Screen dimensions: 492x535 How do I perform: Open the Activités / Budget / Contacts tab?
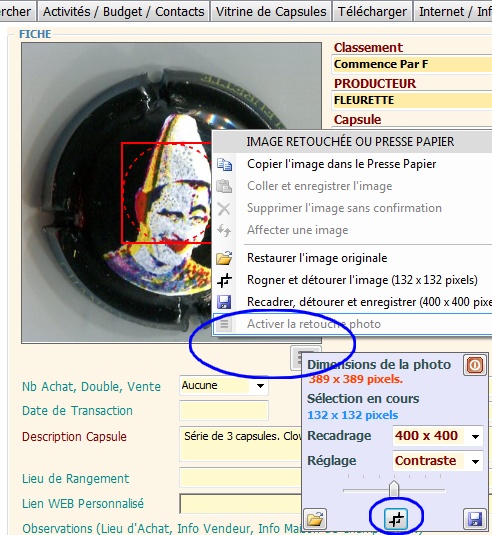(x=123, y=11)
